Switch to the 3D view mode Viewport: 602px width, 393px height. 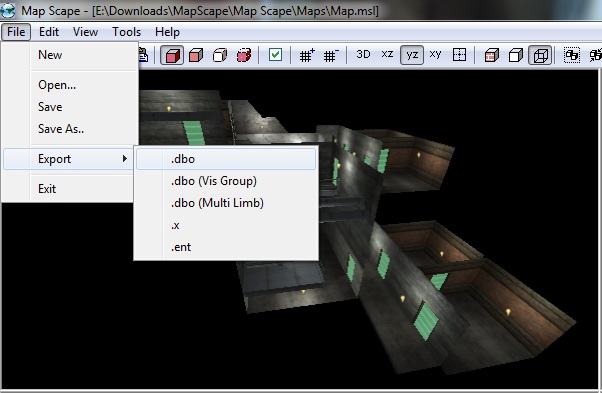[x=363, y=54]
